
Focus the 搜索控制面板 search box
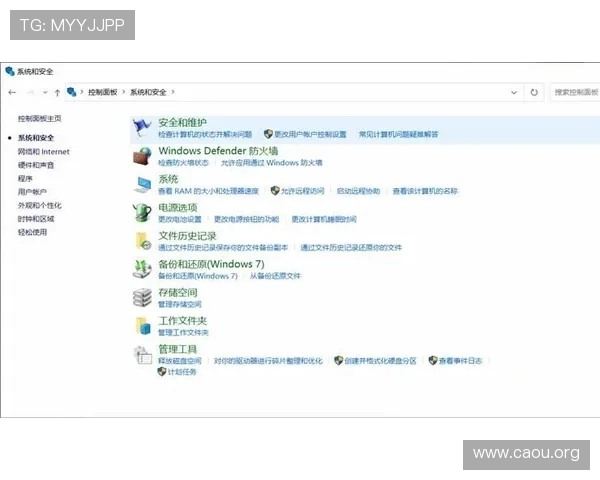[575, 92]
